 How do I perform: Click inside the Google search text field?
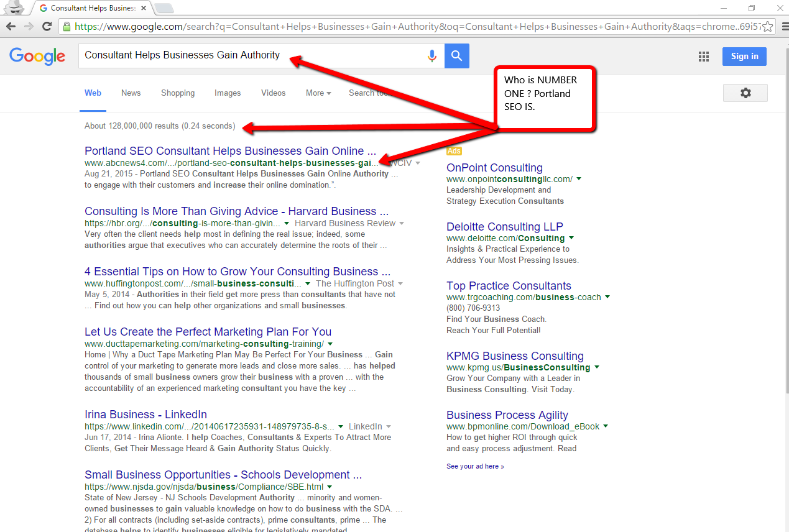[x=249, y=55]
